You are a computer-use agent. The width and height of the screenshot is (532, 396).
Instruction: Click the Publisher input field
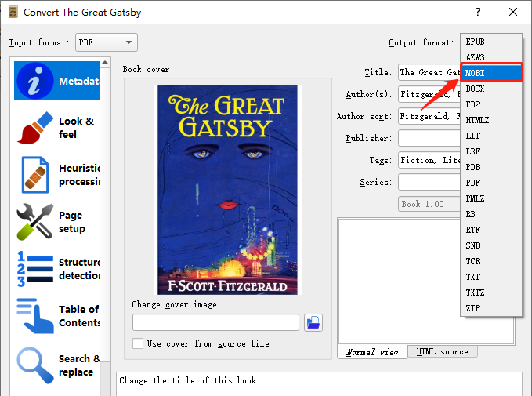[429, 138]
